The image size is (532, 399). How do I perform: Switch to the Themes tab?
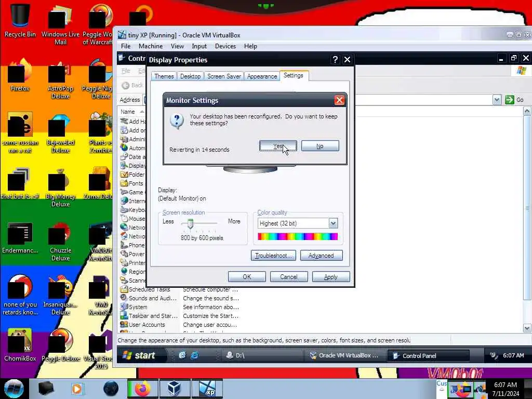click(164, 76)
